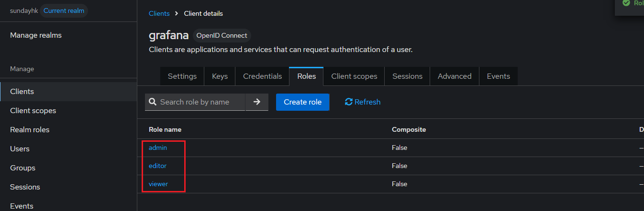Click the Clients breadcrumb link
The height and width of the screenshot is (211, 644).
pos(159,13)
